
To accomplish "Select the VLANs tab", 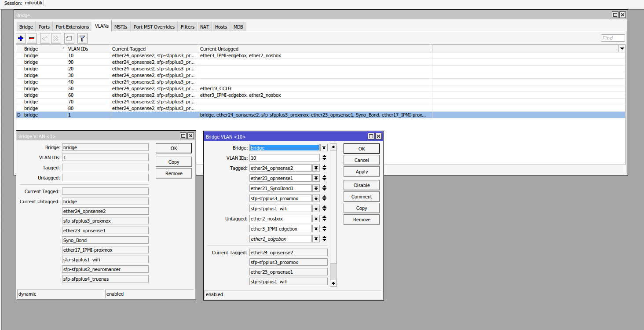I will click(102, 26).
